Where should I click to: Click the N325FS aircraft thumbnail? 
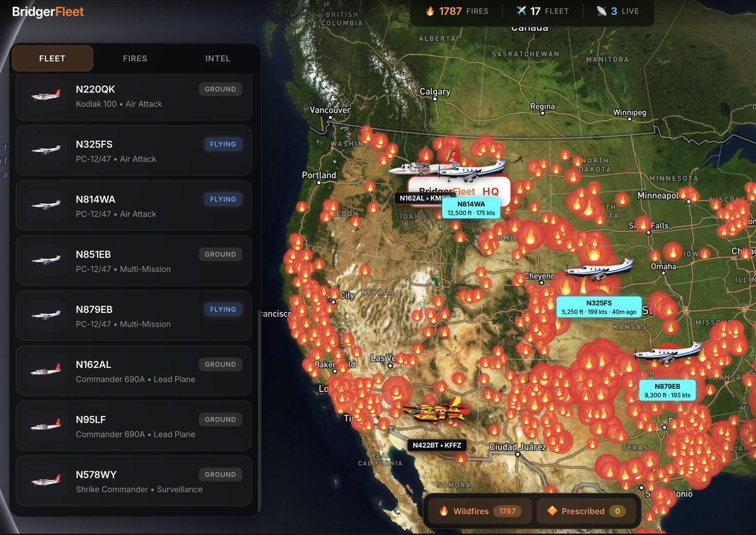(46, 150)
